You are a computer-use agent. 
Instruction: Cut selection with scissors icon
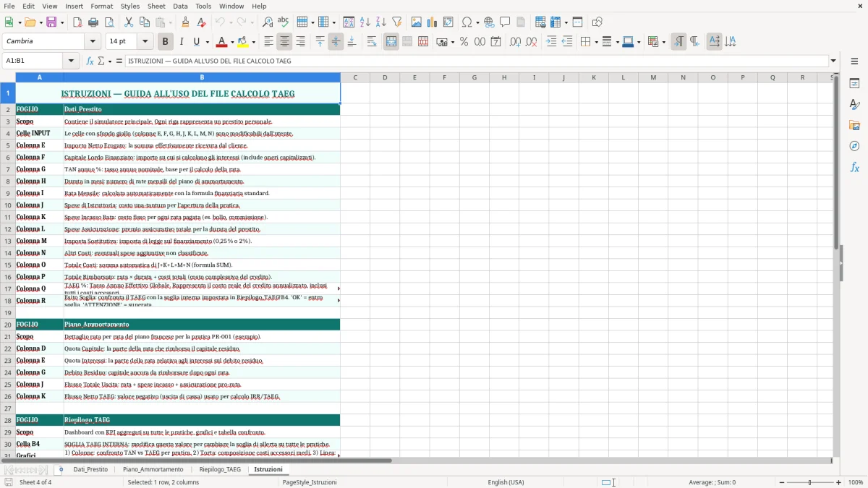(x=128, y=22)
